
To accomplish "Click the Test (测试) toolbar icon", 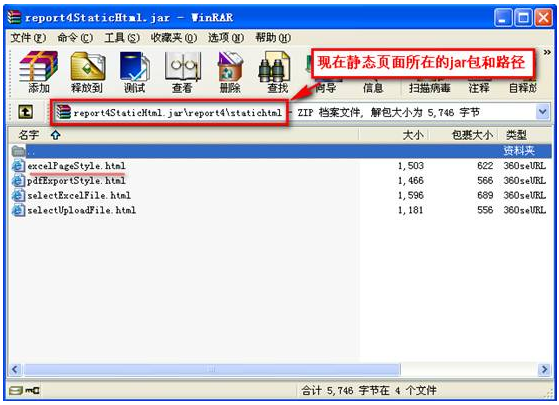I will click(134, 72).
